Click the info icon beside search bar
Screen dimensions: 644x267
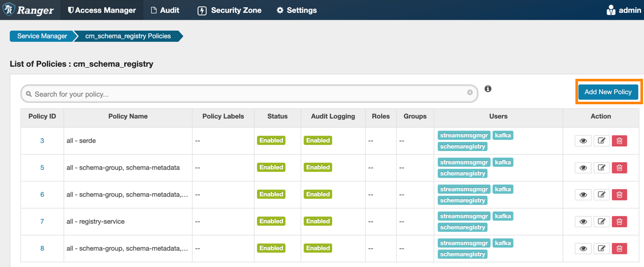click(488, 89)
